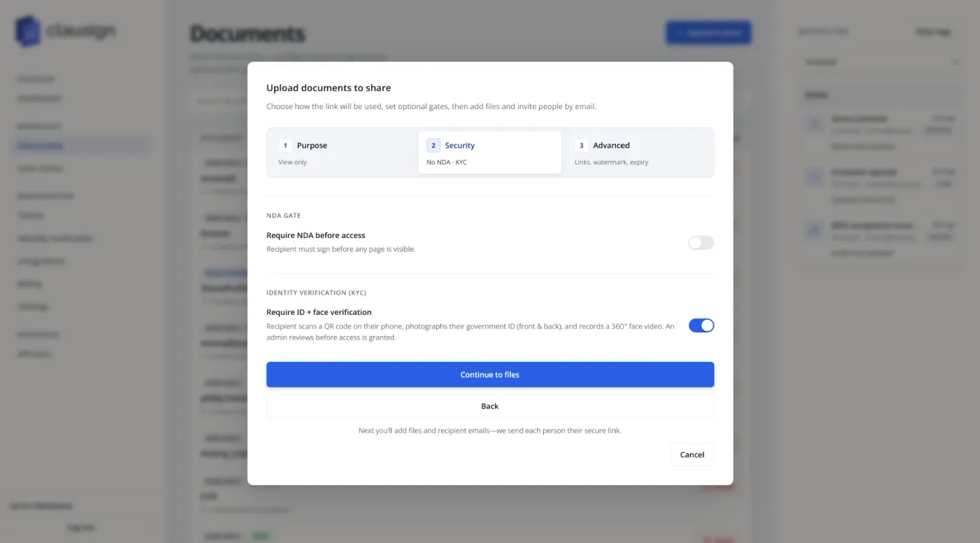Screen dimensions: 980x543
Task: Expand the dropdown in the right panel
Action: tap(881, 62)
